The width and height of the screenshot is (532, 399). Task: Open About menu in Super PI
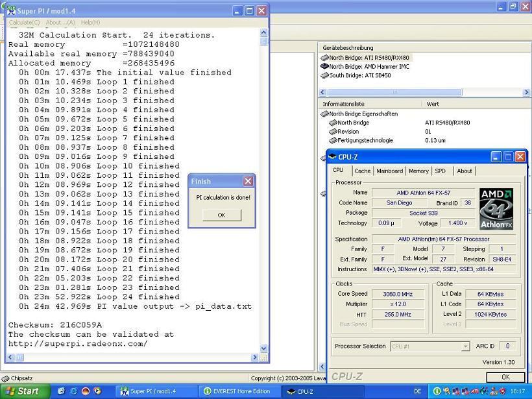coord(60,23)
